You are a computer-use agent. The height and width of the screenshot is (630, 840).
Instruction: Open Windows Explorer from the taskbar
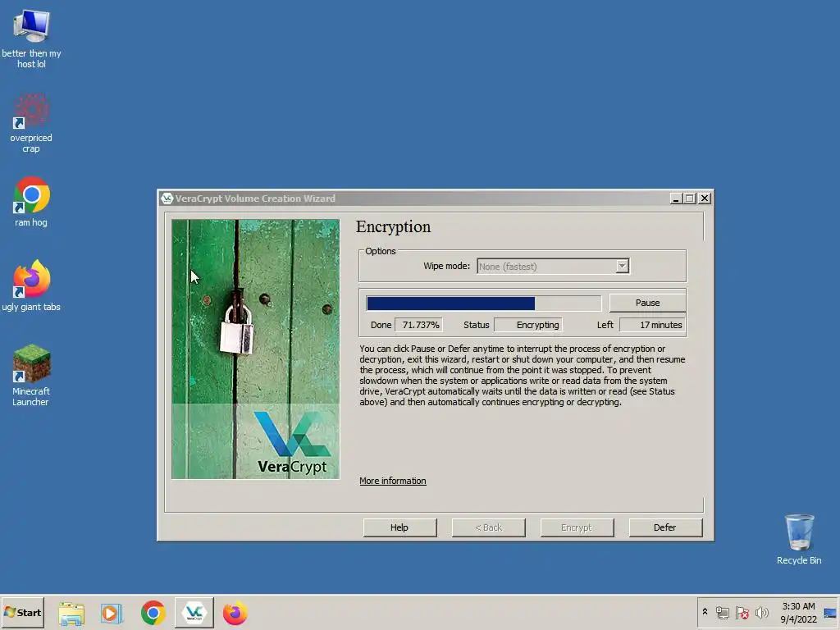[x=71, y=613]
